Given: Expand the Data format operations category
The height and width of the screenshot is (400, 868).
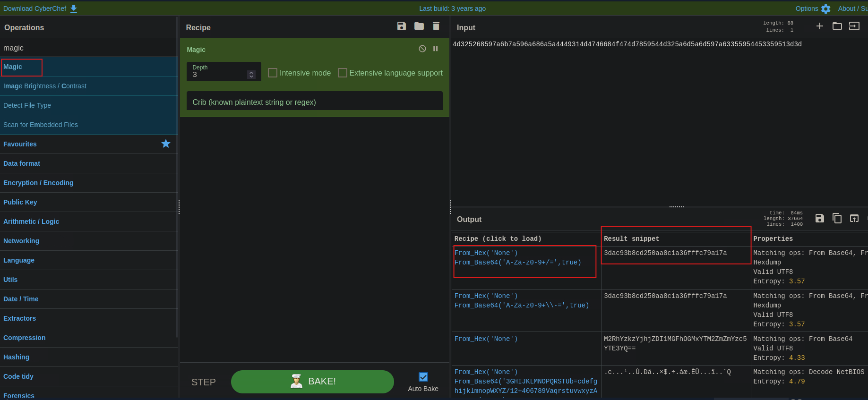Looking at the screenshot, I should click(x=22, y=163).
